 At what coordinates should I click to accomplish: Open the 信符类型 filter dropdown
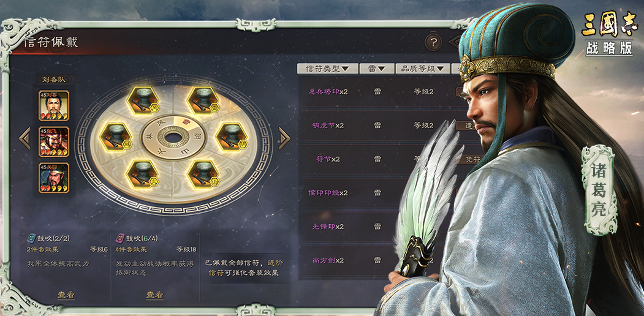point(327,69)
